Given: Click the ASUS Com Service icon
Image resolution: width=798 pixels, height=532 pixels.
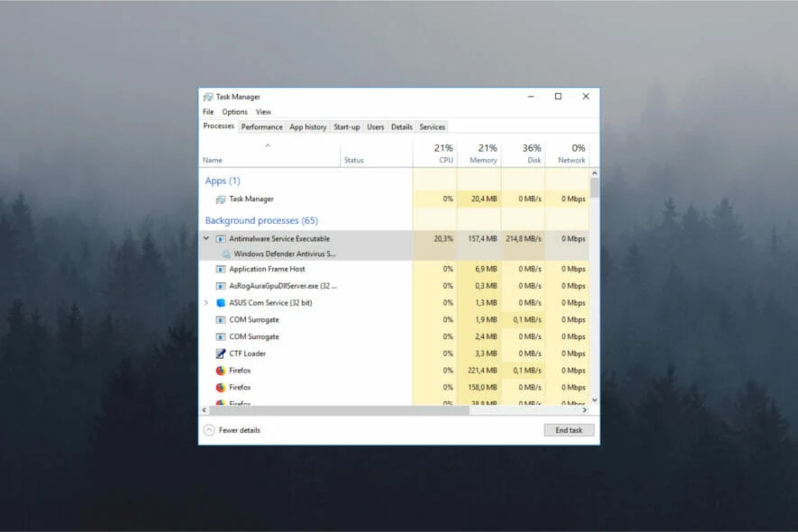Looking at the screenshot, I should [x=221, y=303].
